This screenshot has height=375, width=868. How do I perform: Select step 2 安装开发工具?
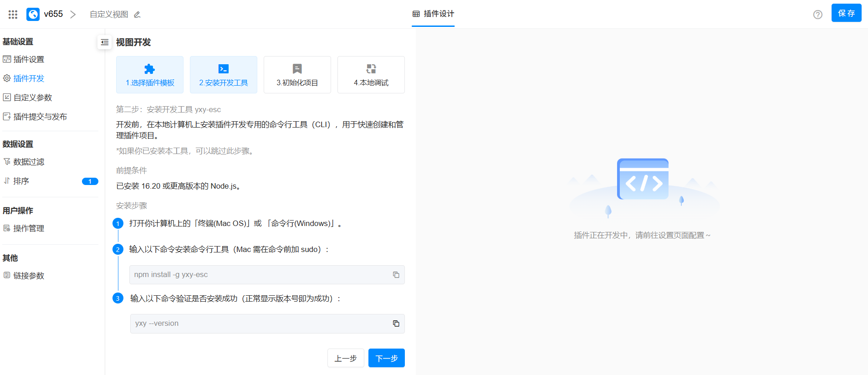point(224,75)
